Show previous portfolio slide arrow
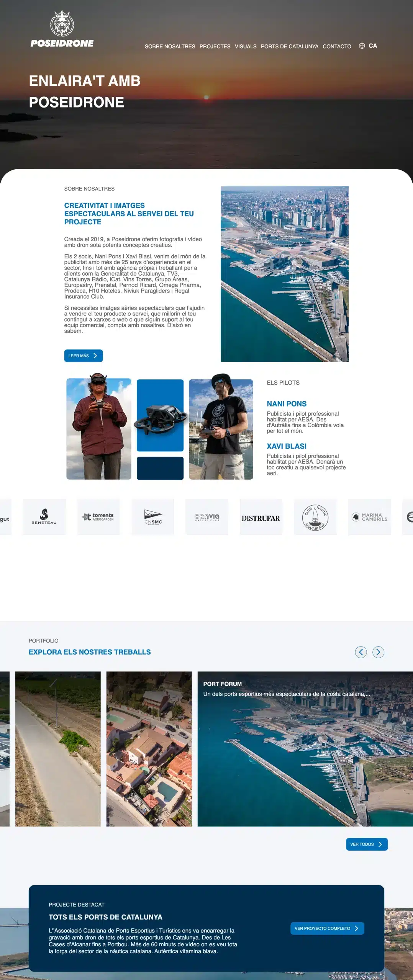The width and height of the screenshot is (413, 980). [361, 652]
